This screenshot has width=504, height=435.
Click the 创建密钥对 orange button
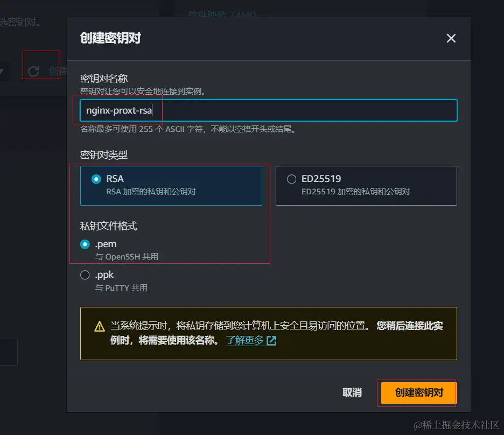coord(418,392)
